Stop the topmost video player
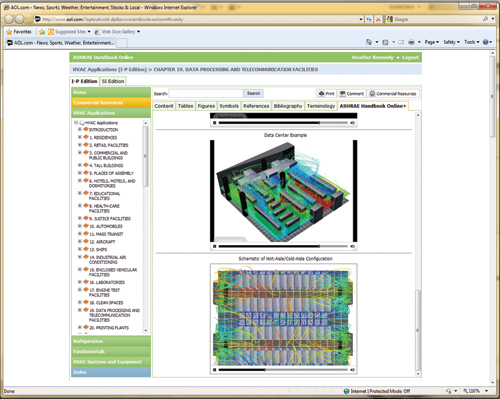Viewport: 500px width, 399px height. pyautogui.click(x=215, y=123)
